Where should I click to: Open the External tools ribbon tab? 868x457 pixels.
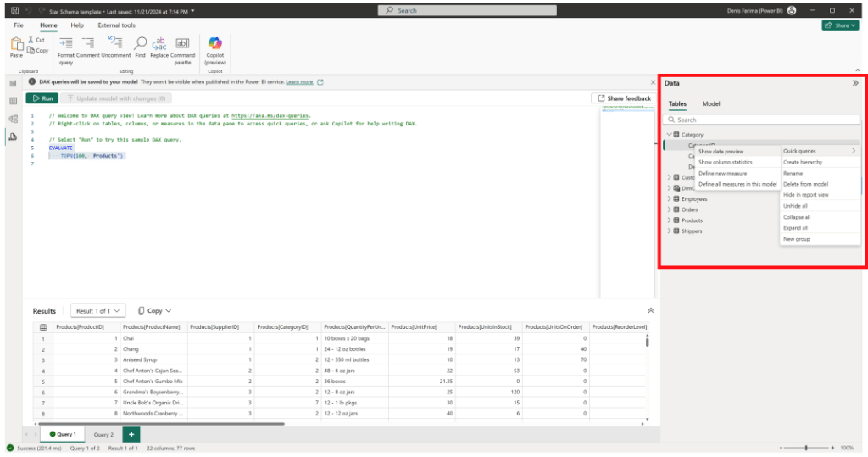click(116, 25)
